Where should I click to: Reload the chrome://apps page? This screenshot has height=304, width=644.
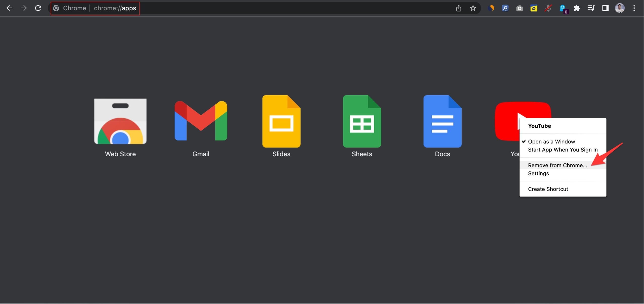38,8
